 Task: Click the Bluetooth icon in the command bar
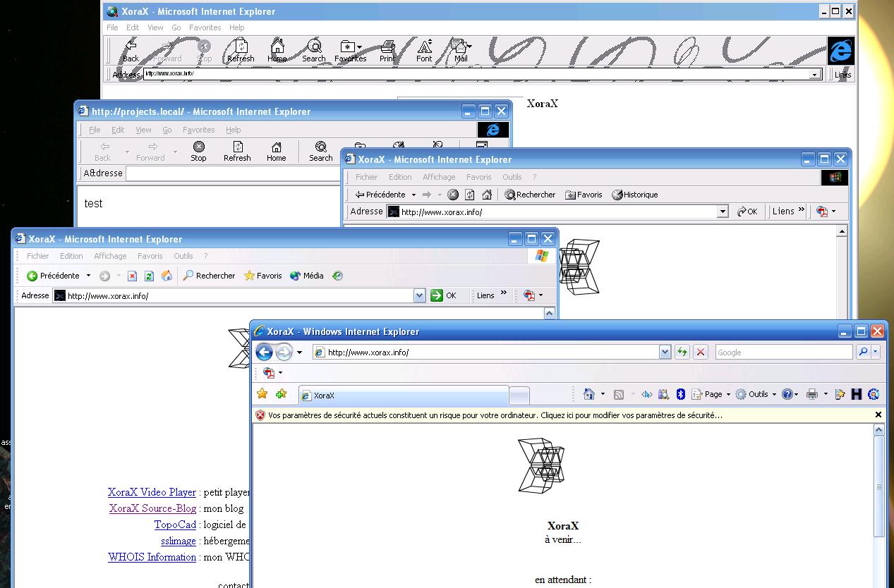(681, 394)
